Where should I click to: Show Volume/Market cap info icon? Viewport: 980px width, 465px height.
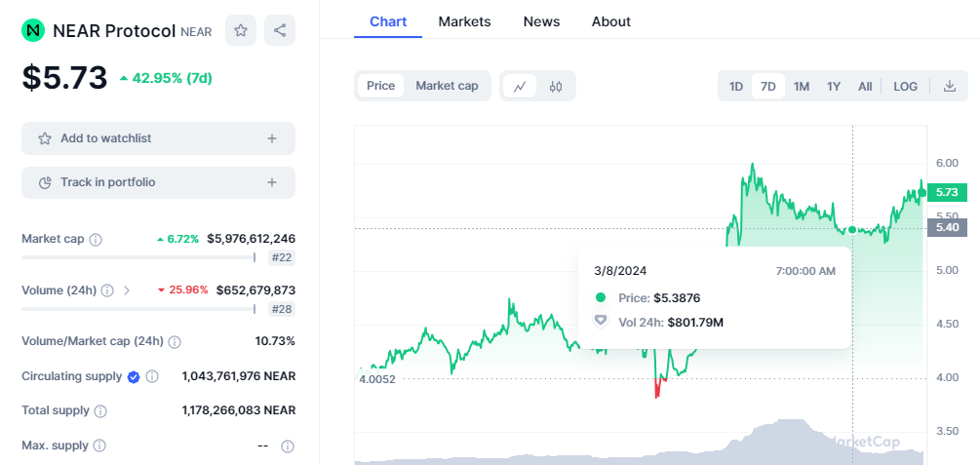(175, 342)
